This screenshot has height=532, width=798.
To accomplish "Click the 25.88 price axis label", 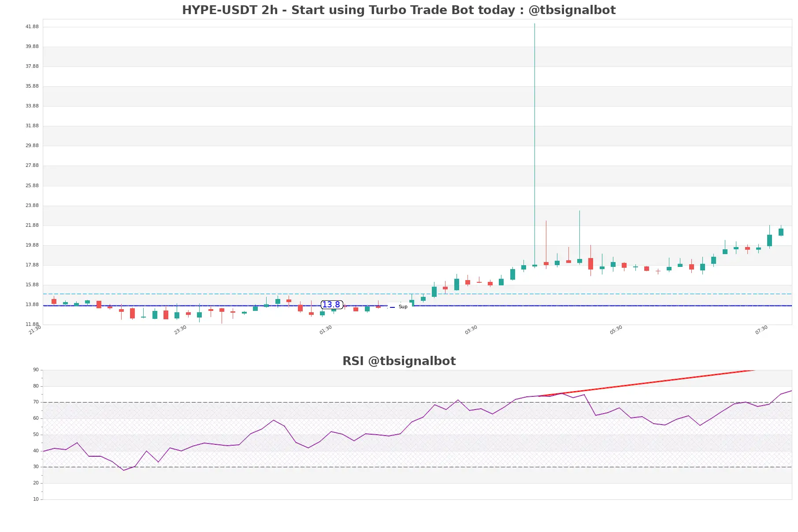I will [32, 186].
